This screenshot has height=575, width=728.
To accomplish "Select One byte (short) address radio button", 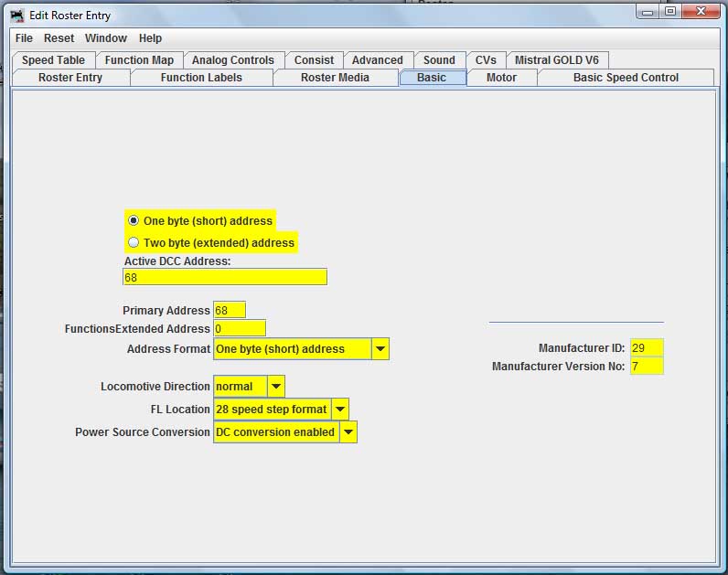I will tap(134, 220).
